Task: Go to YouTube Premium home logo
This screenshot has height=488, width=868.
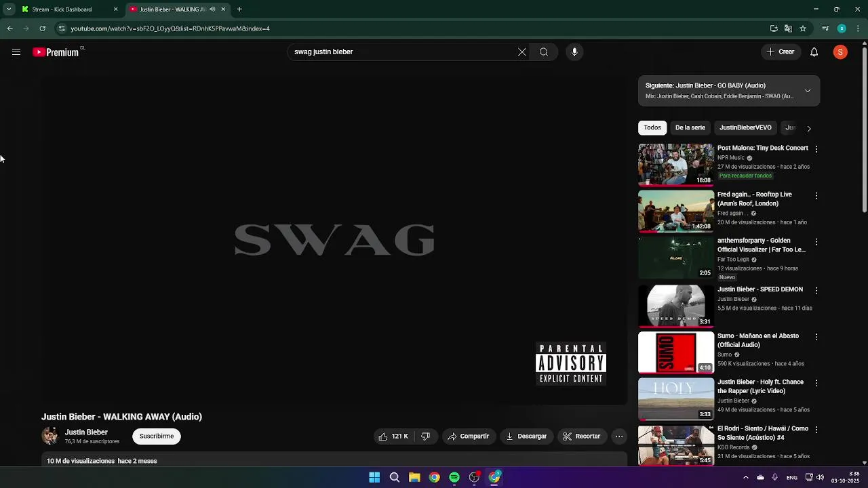Action: click(57, 52)
